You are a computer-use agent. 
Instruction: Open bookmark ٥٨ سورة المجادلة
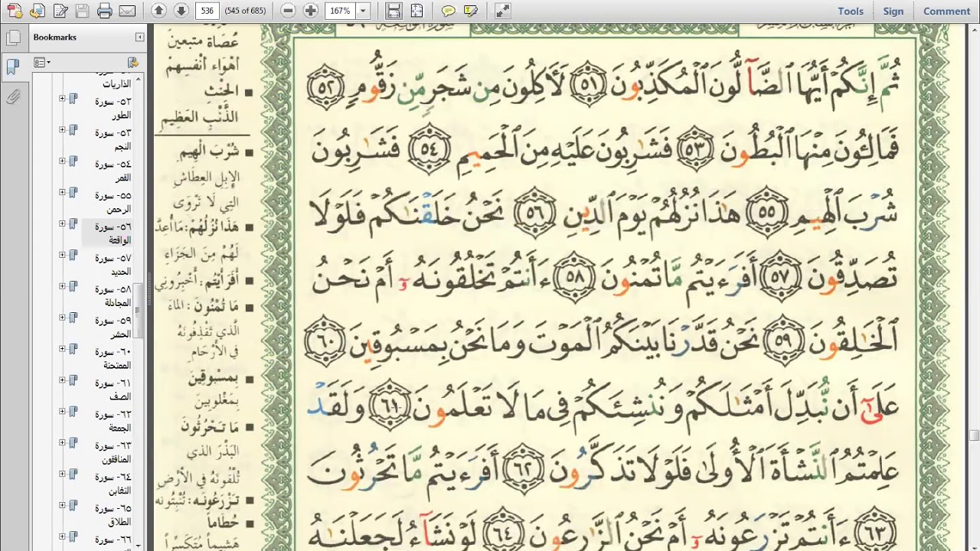(113, 296)
